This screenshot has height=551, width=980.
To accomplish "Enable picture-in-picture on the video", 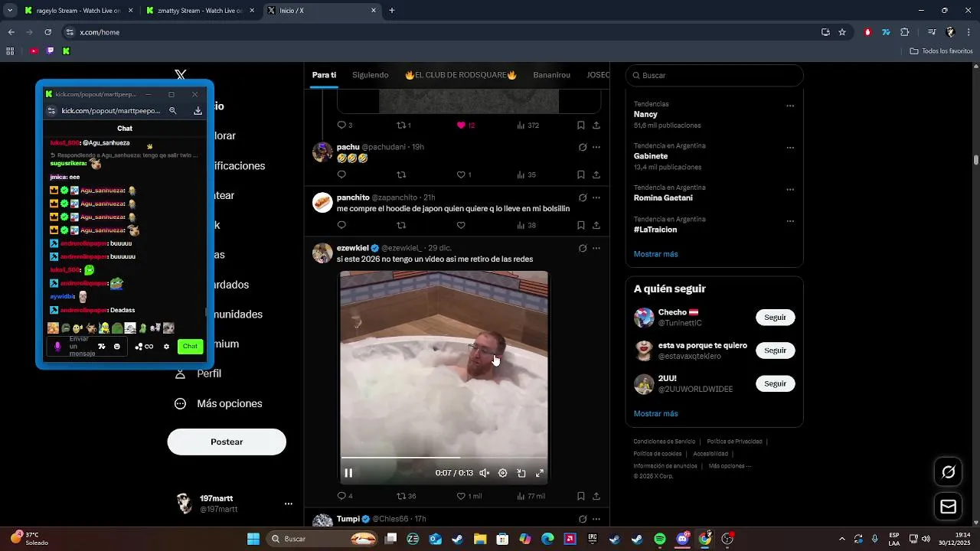I will click(521, 473).
